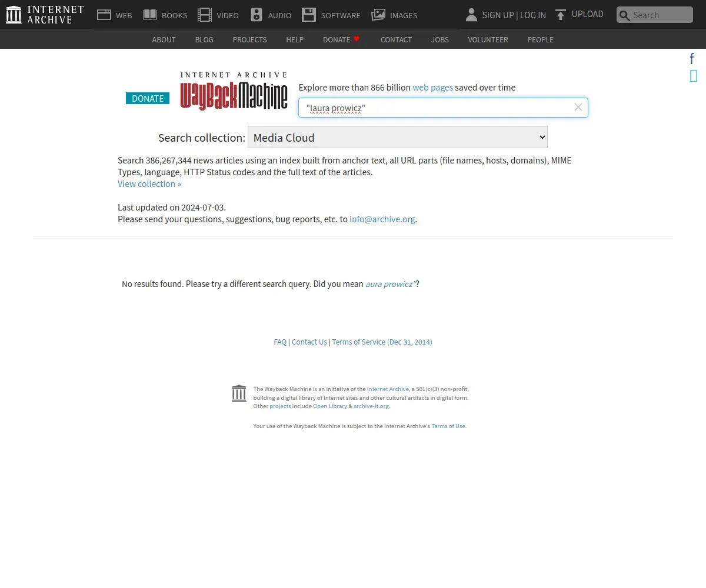Follow the 'web pages' link
706x588 pixels.
tap(432, 87)
